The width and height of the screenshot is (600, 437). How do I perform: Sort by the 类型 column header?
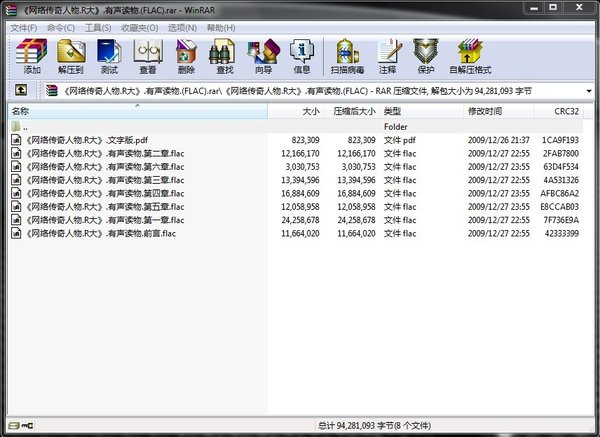point(421,111)
